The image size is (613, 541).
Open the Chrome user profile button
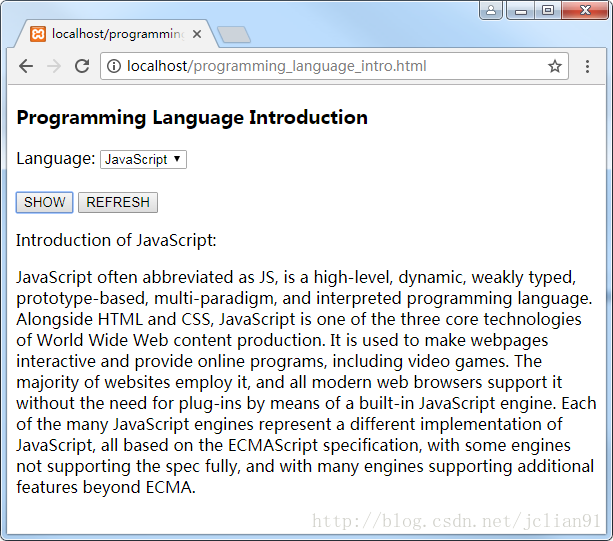pyautogui.click(x=491, y=10)
